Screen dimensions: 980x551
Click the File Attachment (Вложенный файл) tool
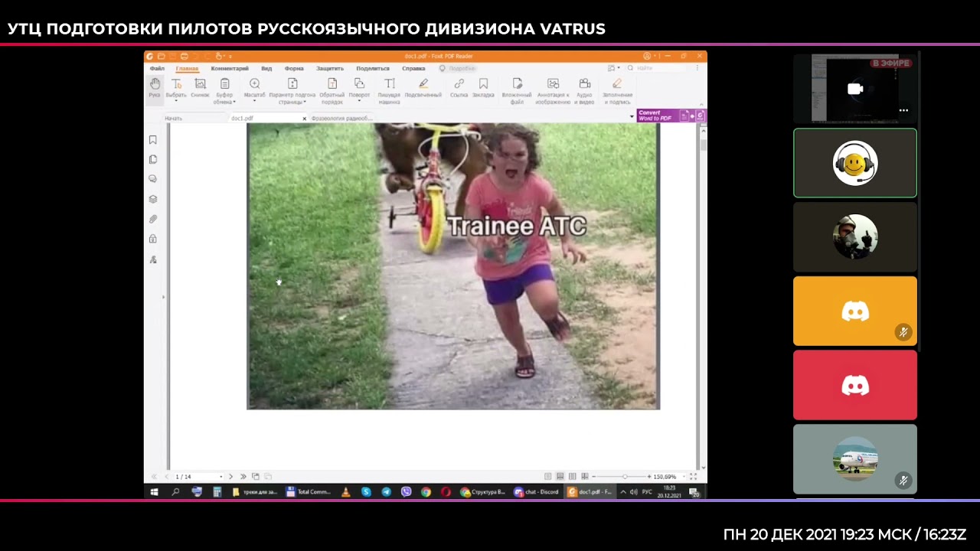(x=517, y=90)
